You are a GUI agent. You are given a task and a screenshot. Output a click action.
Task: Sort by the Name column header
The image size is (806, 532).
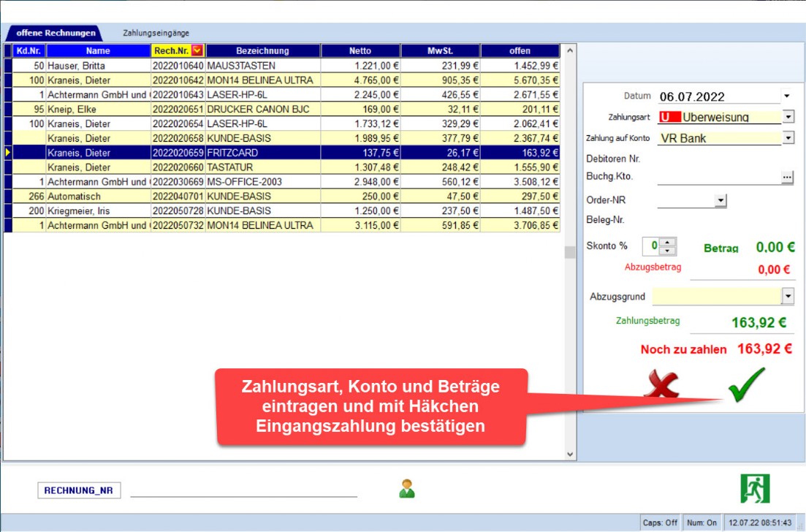[97, 50]
